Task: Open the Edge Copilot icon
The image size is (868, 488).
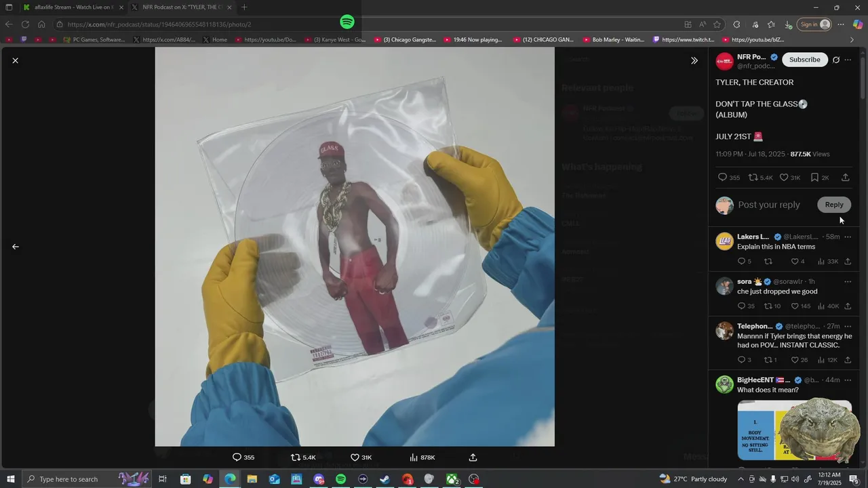Action: point(858,24)
